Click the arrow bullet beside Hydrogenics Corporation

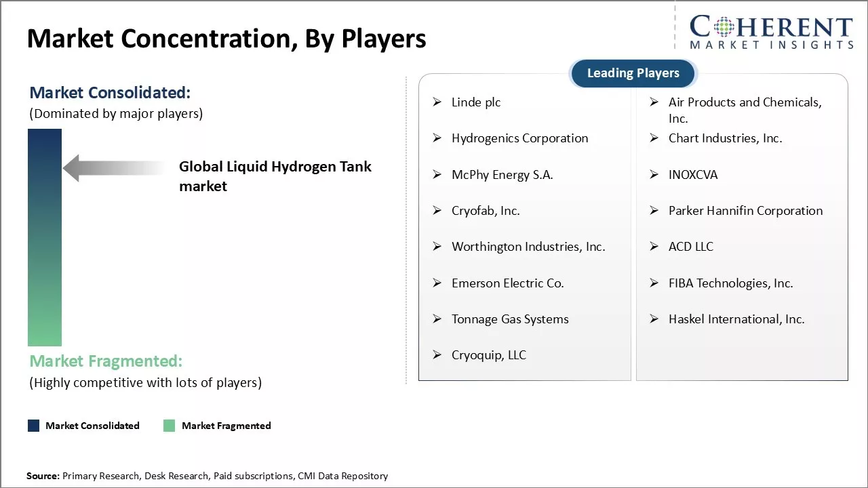[437, 138]
